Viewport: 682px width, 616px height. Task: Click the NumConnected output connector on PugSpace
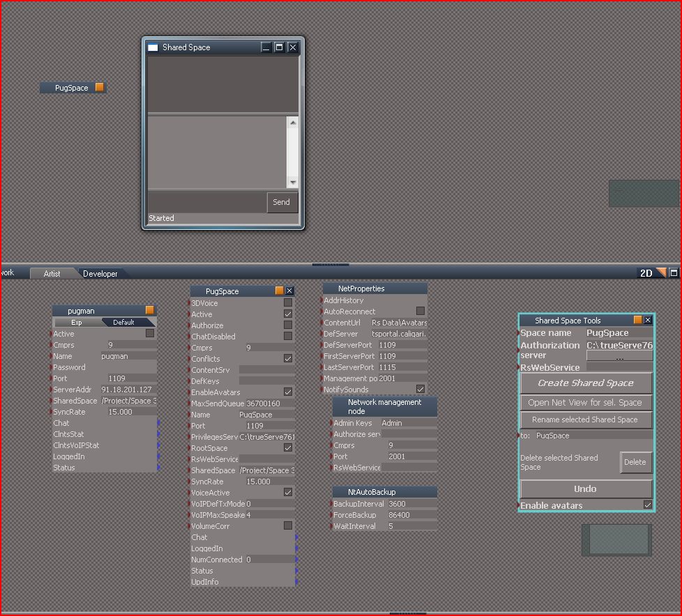(296, 560)
